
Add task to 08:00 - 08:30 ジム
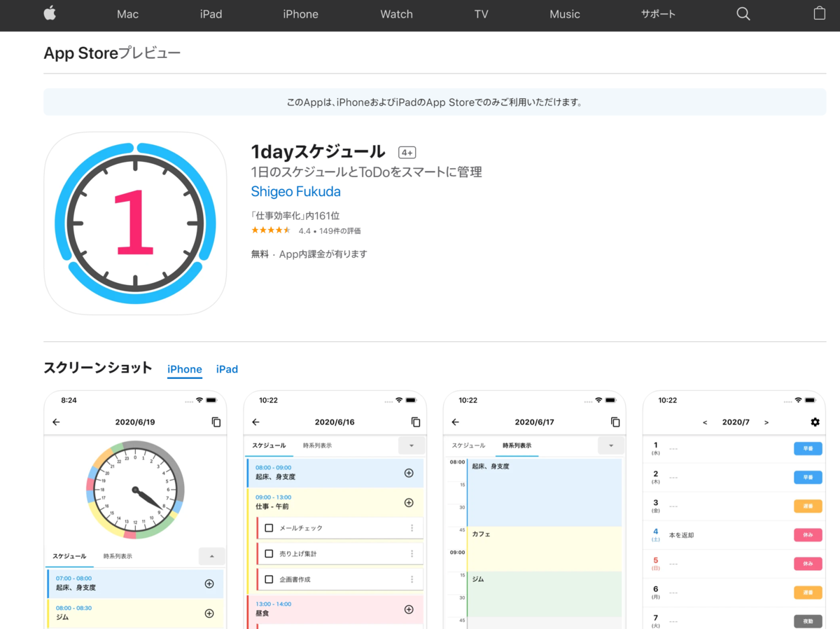pyautogui.click(x=209, y=614)
